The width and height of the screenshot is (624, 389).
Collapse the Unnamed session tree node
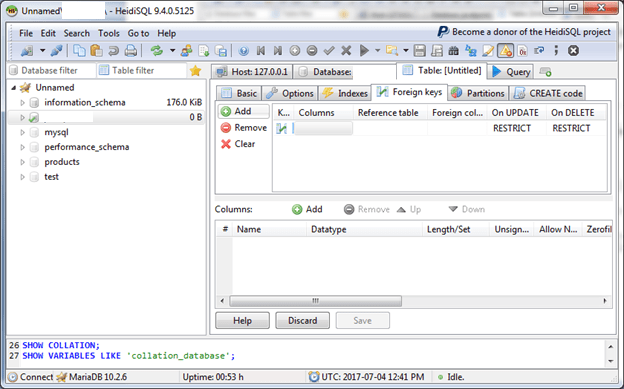[14, 88]
